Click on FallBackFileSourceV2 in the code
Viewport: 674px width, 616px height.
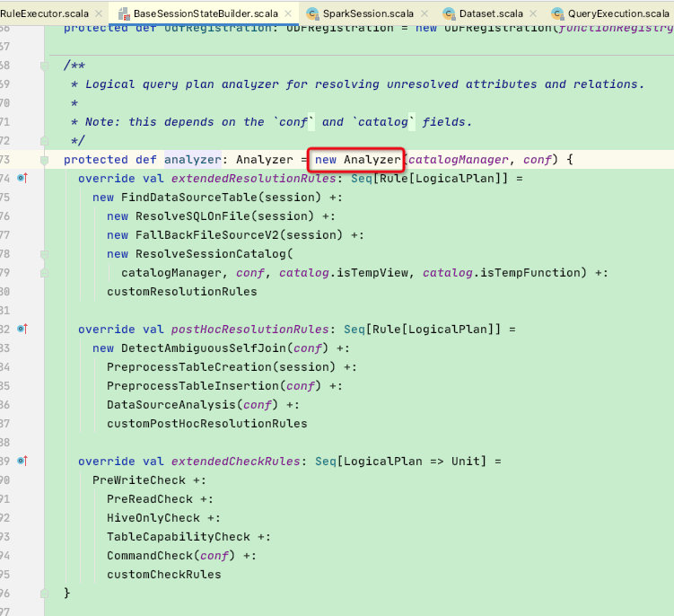(x=206, y=235)
